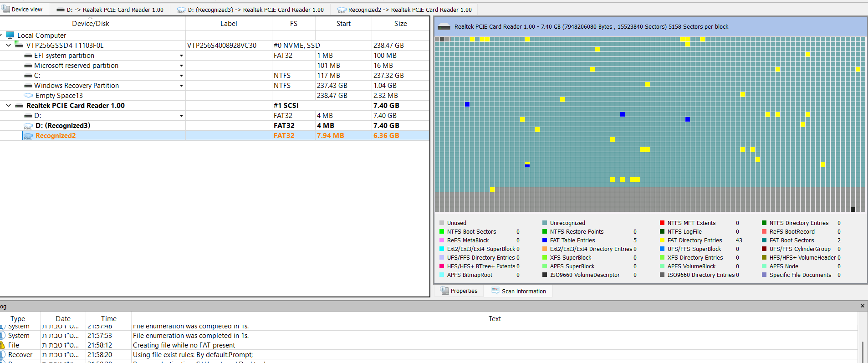
Task: Click the Unrecognized teal legend swatch
Action: 545,223
